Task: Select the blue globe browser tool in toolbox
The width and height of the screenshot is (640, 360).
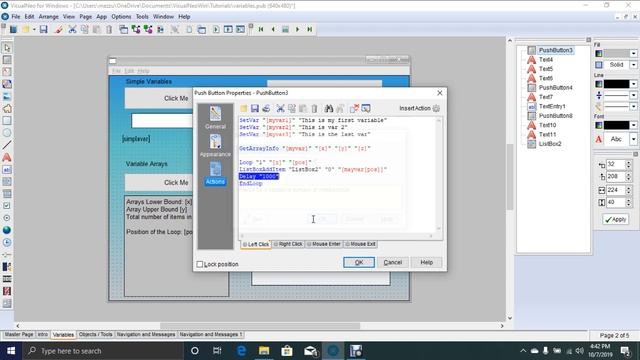Action: [7, 230]
